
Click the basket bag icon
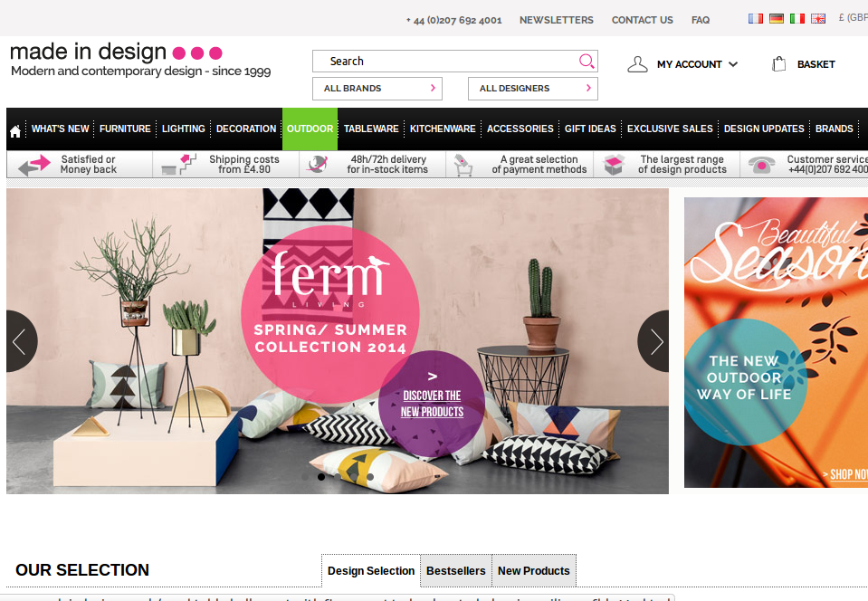[x=779, y=64]
